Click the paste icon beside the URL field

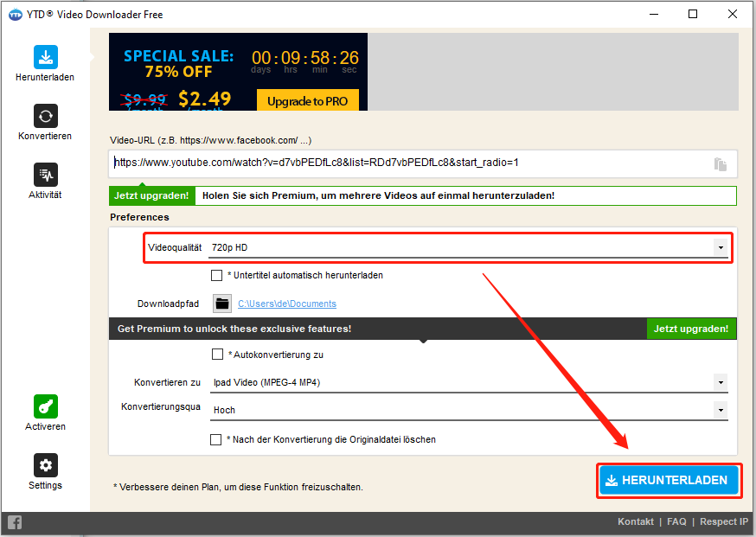pos(721,163)
